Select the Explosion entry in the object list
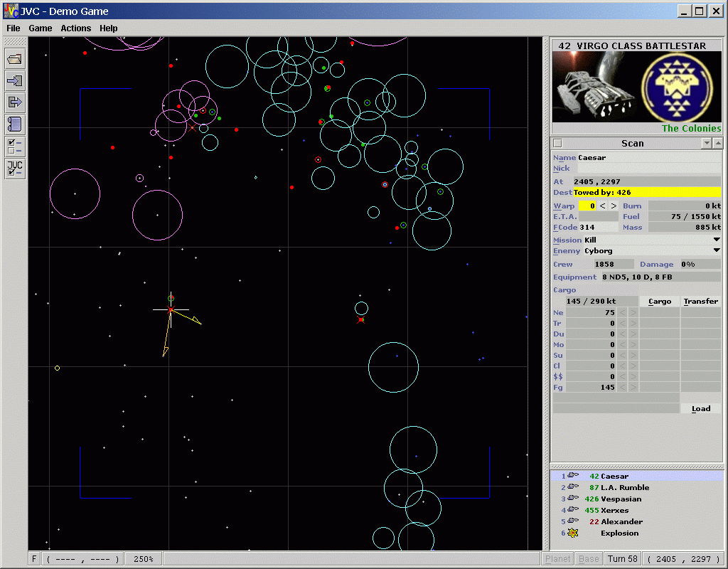This screenshot has height=569, width=728. coord(619,533)
